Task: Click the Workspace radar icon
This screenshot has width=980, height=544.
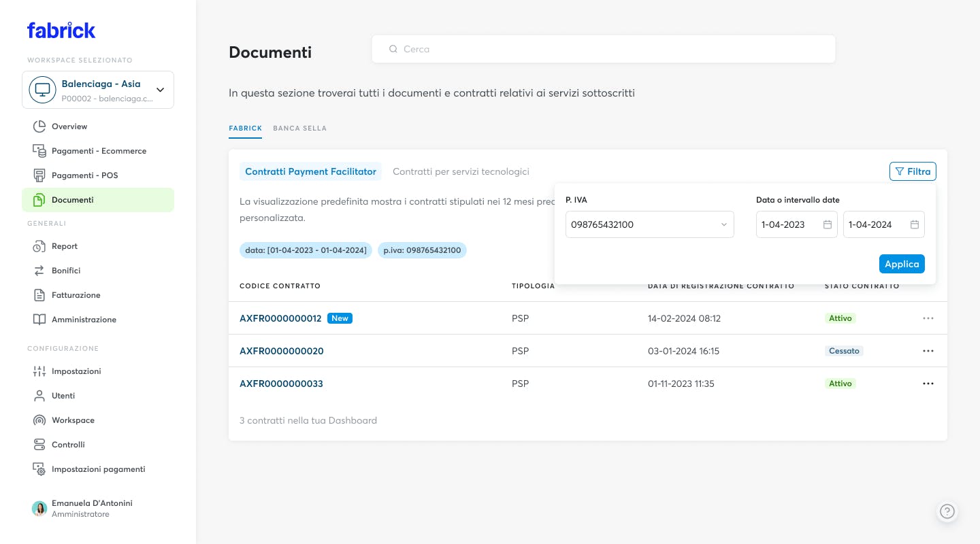Action: click(39, 420)
